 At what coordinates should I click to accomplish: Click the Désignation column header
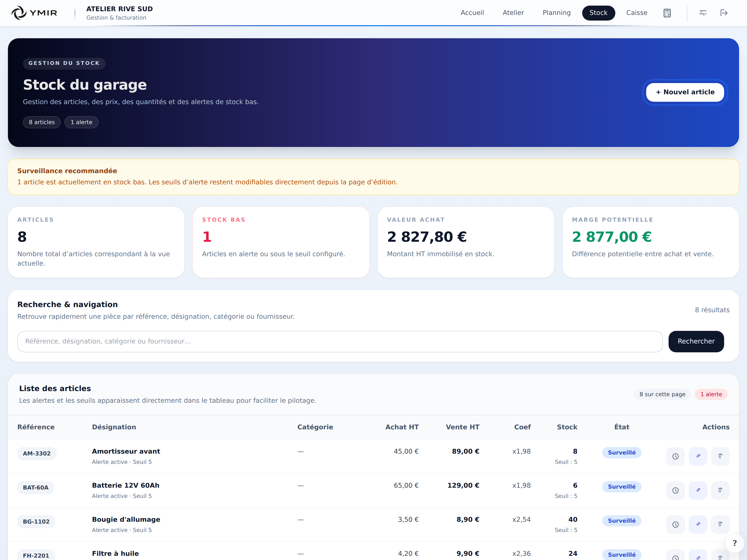pos(114,427)
